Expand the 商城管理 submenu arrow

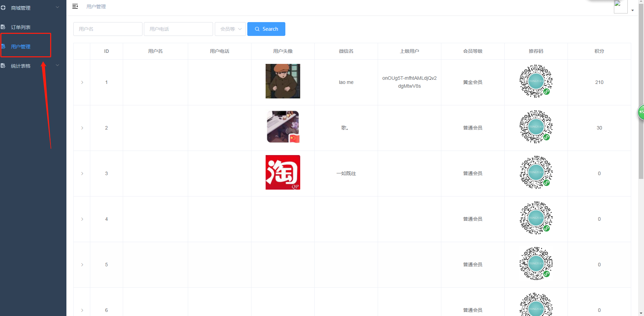click(57, 7)
